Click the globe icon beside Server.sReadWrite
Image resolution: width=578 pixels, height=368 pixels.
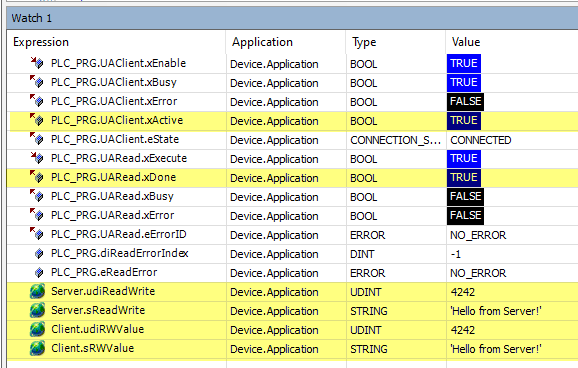click(x=37, y=310)
